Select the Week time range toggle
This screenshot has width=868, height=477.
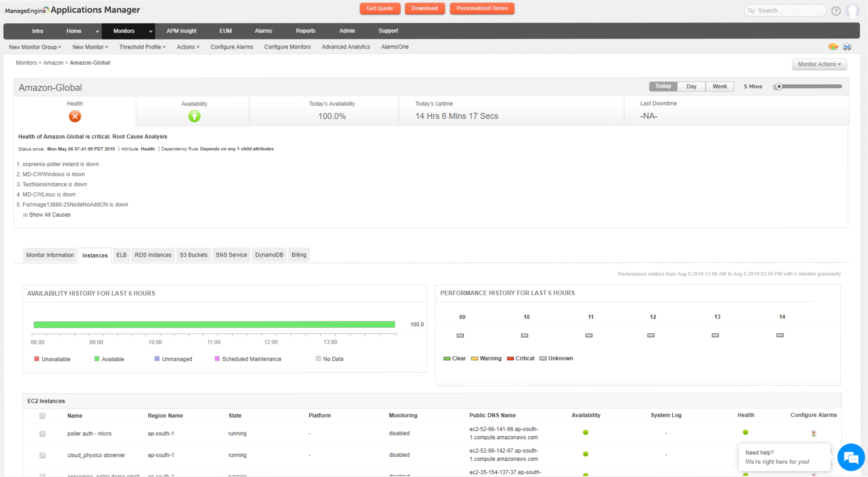720,86
